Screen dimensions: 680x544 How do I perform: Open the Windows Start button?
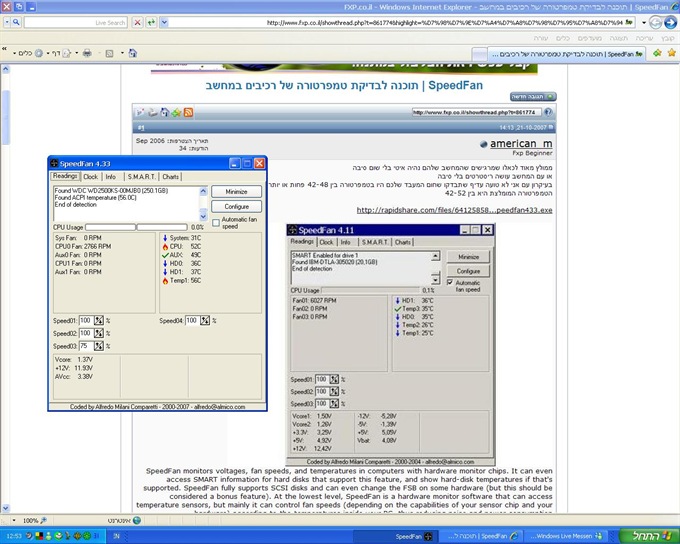pos(648,536)
